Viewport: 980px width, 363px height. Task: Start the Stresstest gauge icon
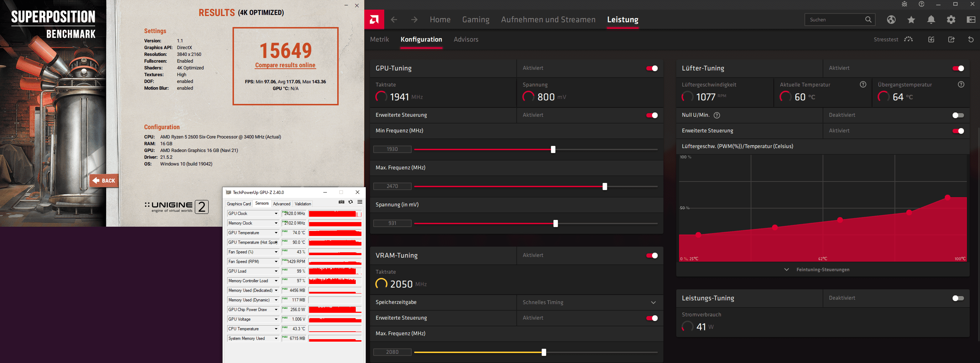(908, 40)
